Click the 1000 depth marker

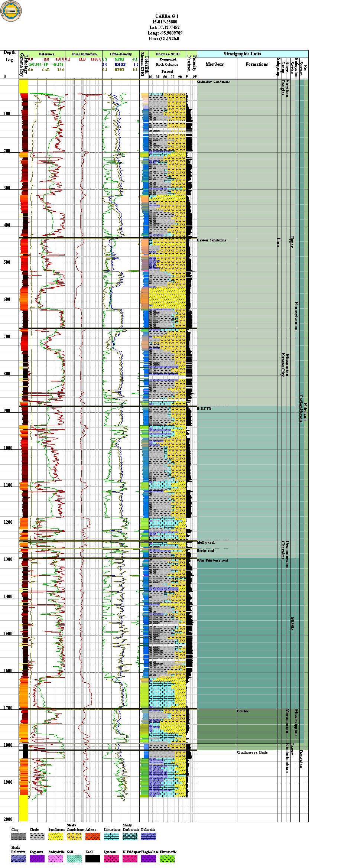pyautogui.click(x=8, y=448)
